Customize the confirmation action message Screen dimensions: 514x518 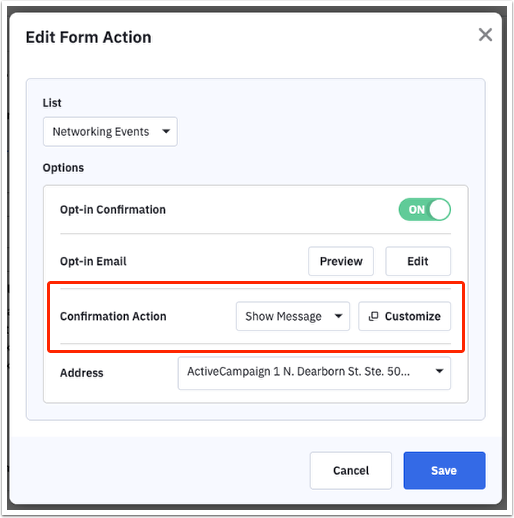(x=404, y=316)
